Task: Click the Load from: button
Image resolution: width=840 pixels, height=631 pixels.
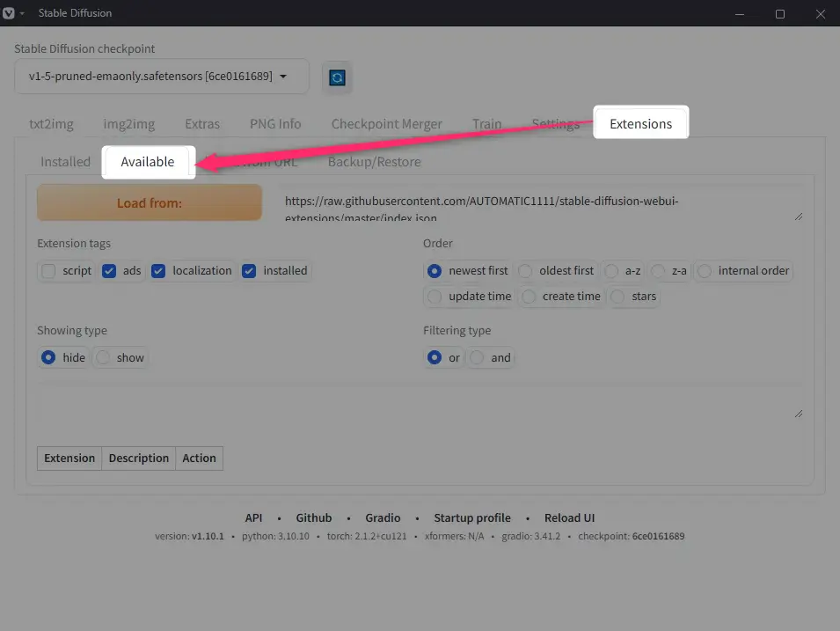Action: (x=150, y=202)
